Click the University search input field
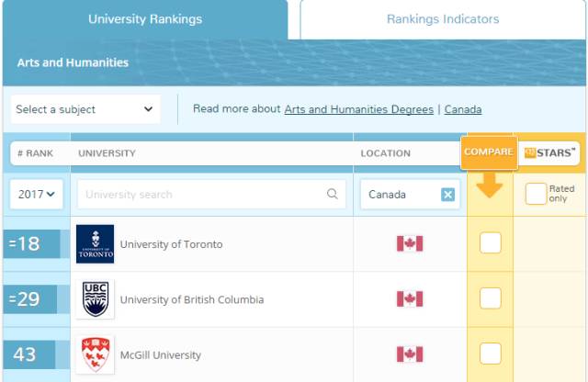This screenshot has width=588, height=382. point(211,194)
